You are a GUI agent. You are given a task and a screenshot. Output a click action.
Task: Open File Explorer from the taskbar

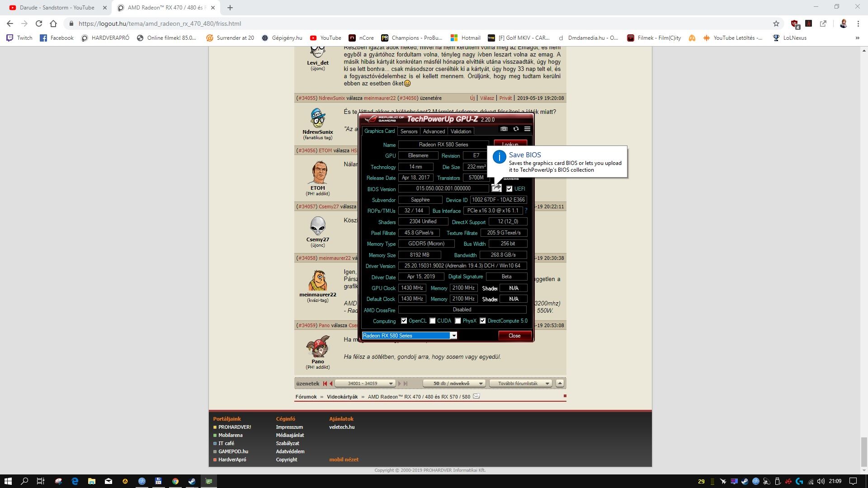tap(91, 481)
